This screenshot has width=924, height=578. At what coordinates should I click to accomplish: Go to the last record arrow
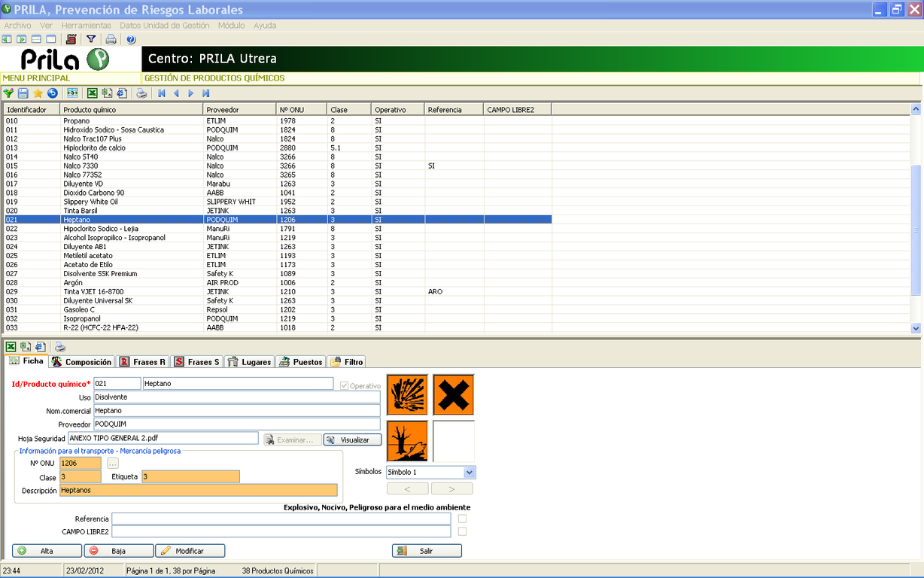coord(206,93)
